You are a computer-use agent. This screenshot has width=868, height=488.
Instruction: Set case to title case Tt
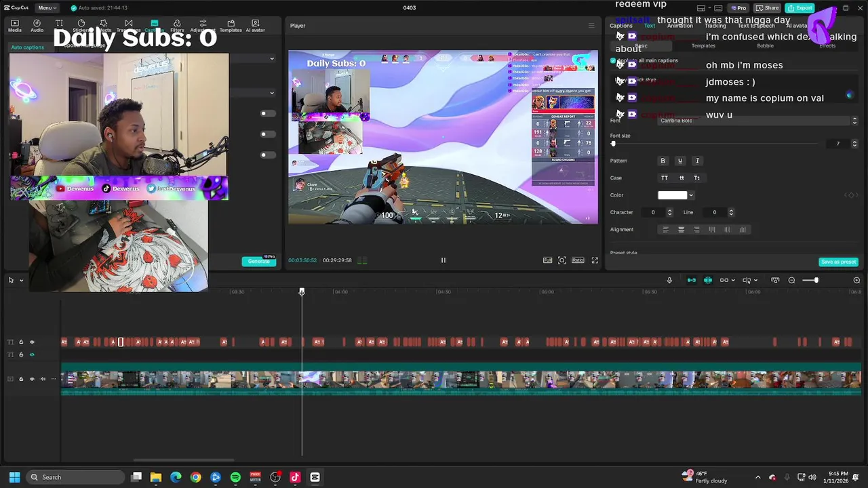coord(696,178)
